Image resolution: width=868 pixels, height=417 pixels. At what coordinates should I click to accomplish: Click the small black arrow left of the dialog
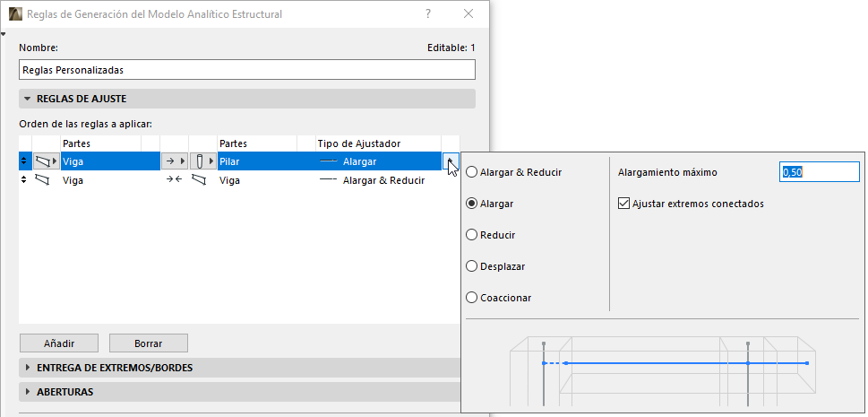tap(4, 34)
